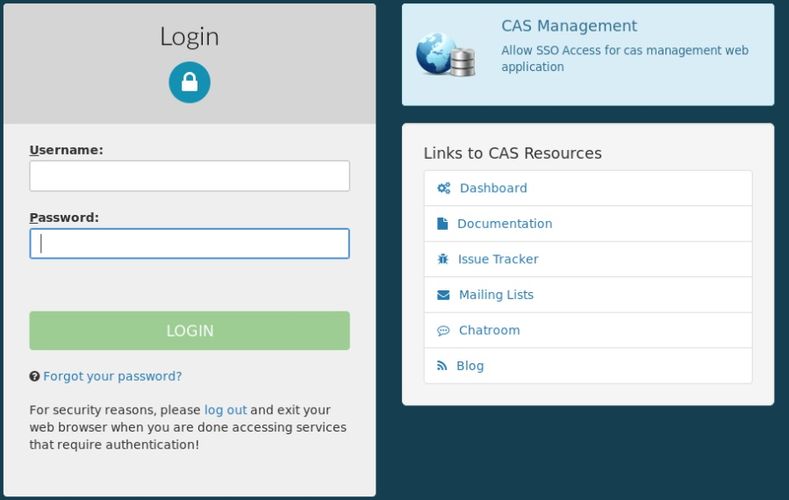Click the Mailing Lists envelope icon
Viewport: 789px width, 500px height.
443,295
